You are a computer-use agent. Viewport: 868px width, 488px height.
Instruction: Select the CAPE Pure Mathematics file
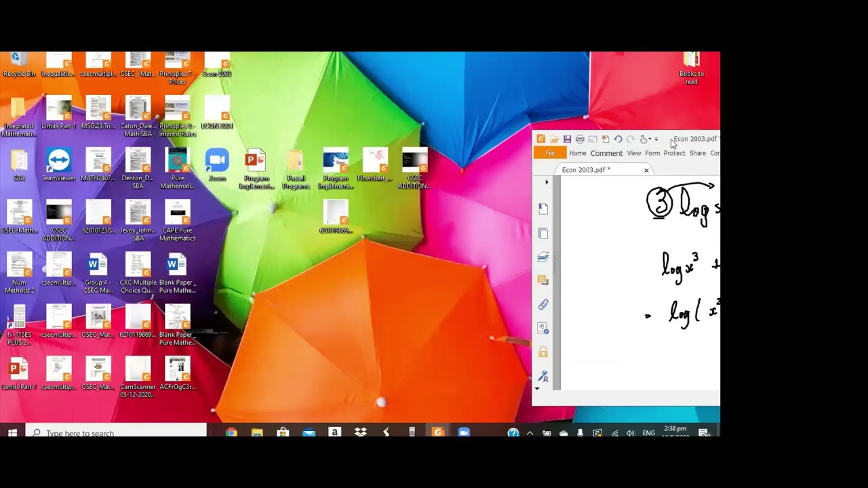pyautogui.click(x=178, y=221)
